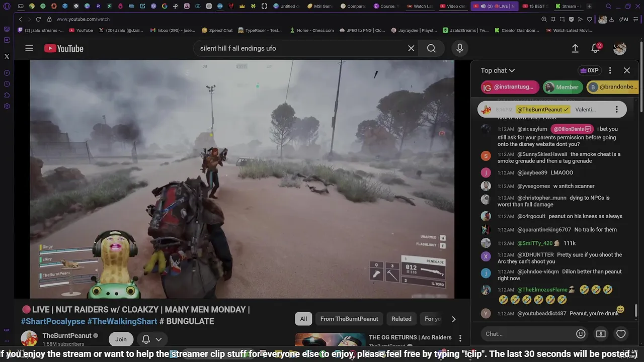The image size is (644, 362).
Task: Open pinned TheBurntPeanut message options
Action: pos(617,110)
